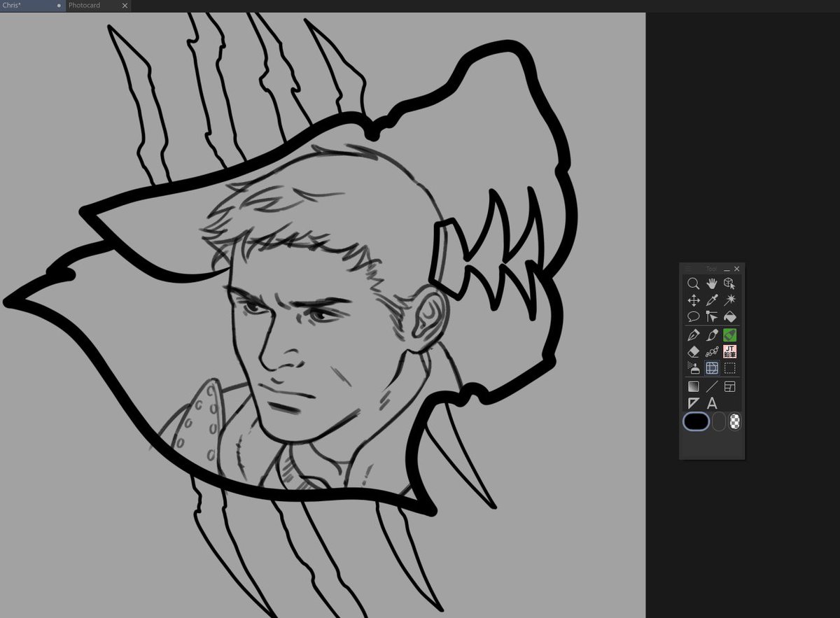Select the green marker tool
Image resolution: width=840 pixels, height=618 pixels.
pyautogui.click(x=730, y=335)
